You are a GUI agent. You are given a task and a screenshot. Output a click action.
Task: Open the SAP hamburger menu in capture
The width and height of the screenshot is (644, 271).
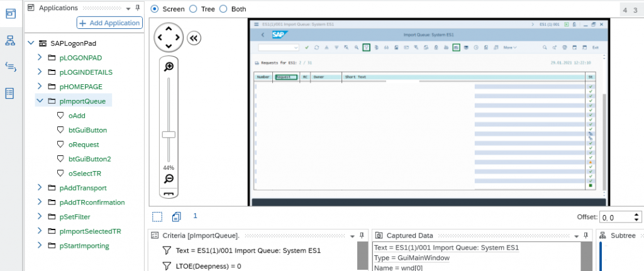point(257,25)
